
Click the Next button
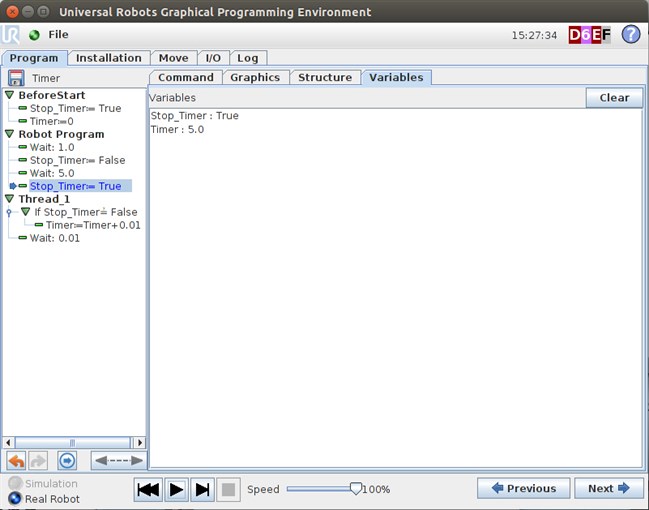(x=608, y=488)
